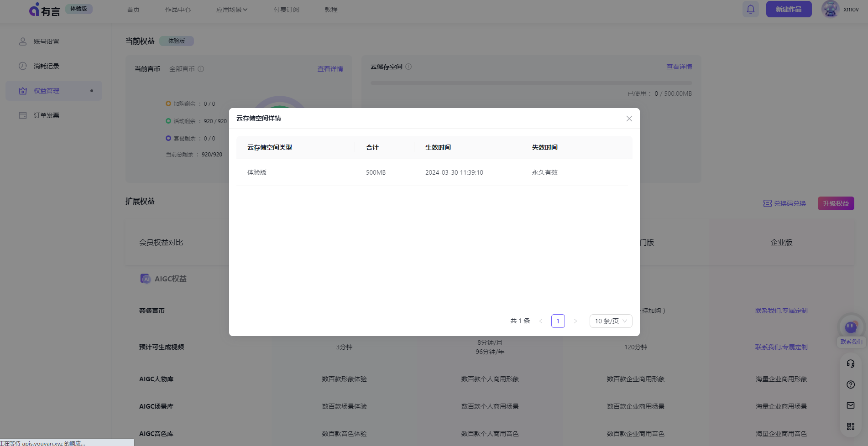This screenshot has height=446, width=868.
Task: Click the 账号设置 person icon
Action: click(x=23, y=41)
